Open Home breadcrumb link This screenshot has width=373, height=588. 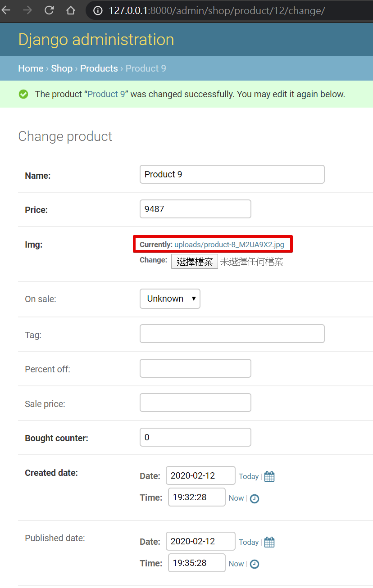[x=31, y=68]
